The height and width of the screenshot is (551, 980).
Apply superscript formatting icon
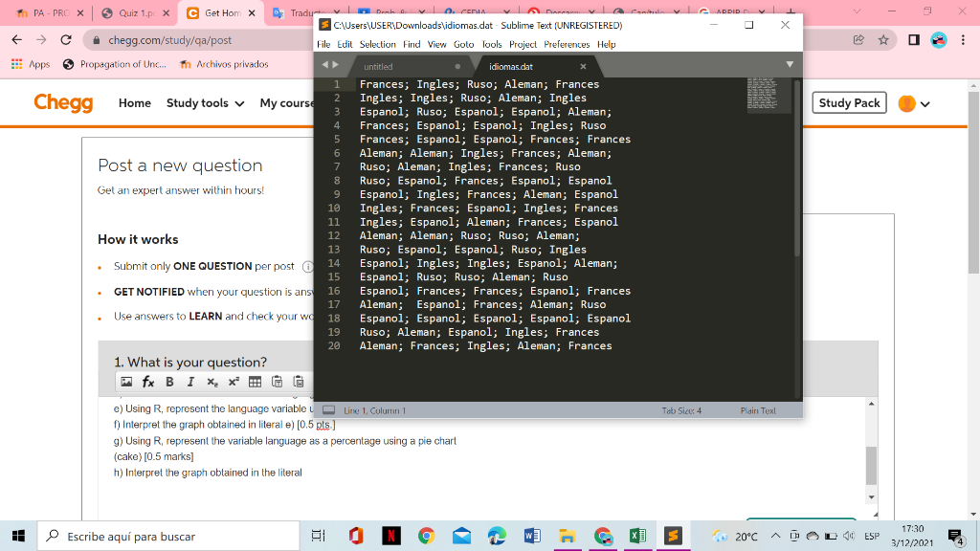point(234,382)
